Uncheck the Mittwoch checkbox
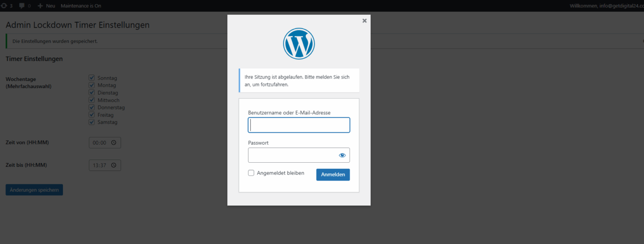The width and height of the screenshot is (644, 244). click(92, 100)
